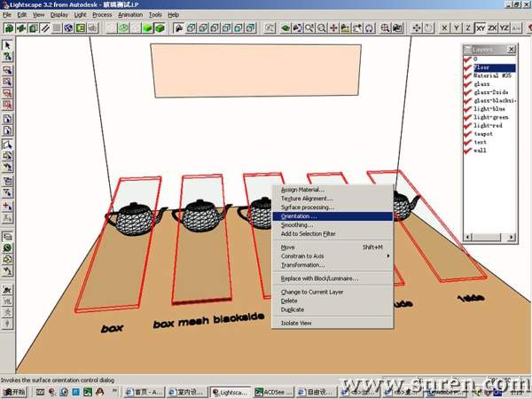Toggle checkmark for teapot layer
The width and height of the screenshot is (532, 399).
tap(467, 134)
